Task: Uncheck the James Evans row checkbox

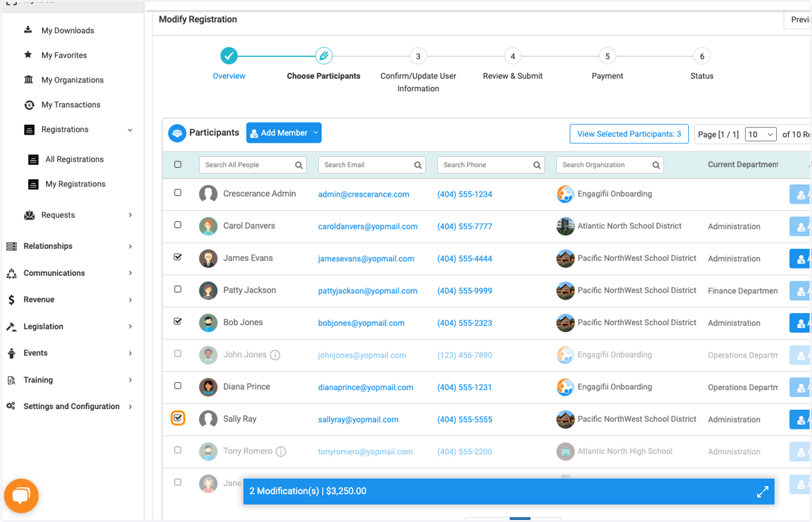Action: [x=178, y=257]
